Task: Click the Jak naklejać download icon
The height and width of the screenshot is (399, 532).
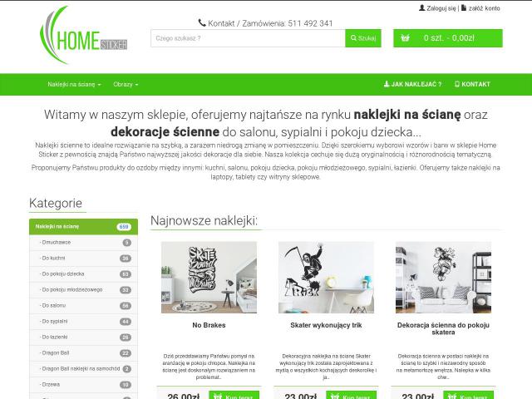Action: (387, 84)
